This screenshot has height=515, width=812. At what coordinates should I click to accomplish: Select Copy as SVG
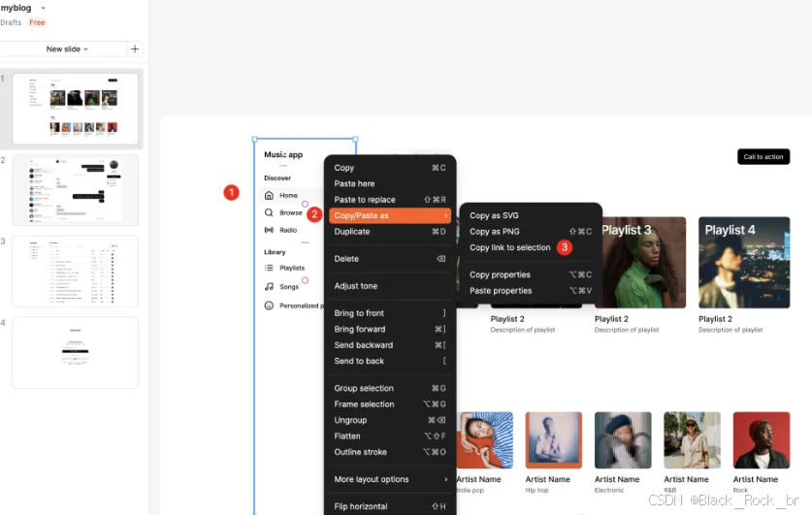tap(531, 216)
